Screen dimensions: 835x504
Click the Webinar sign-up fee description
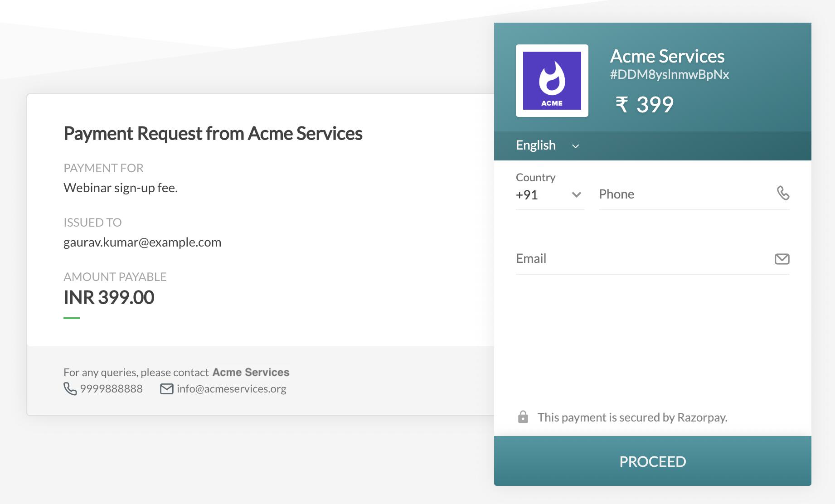[121, 188]
